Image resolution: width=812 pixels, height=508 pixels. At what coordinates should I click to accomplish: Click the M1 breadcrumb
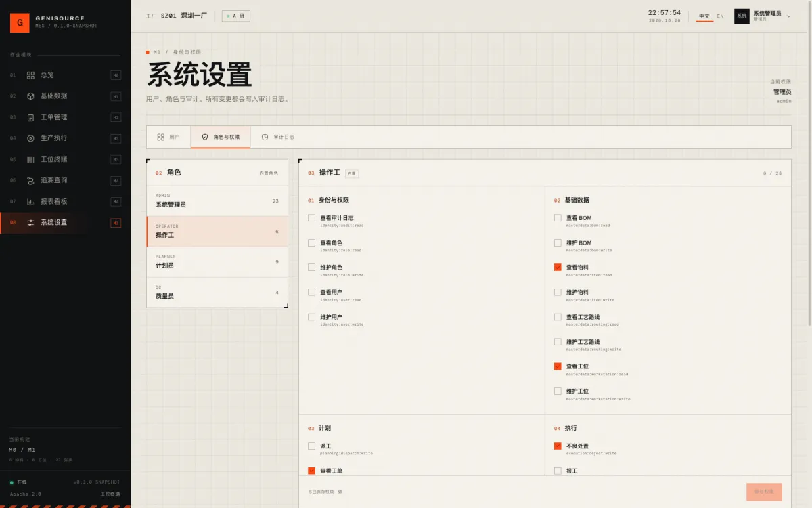[157, 52]
